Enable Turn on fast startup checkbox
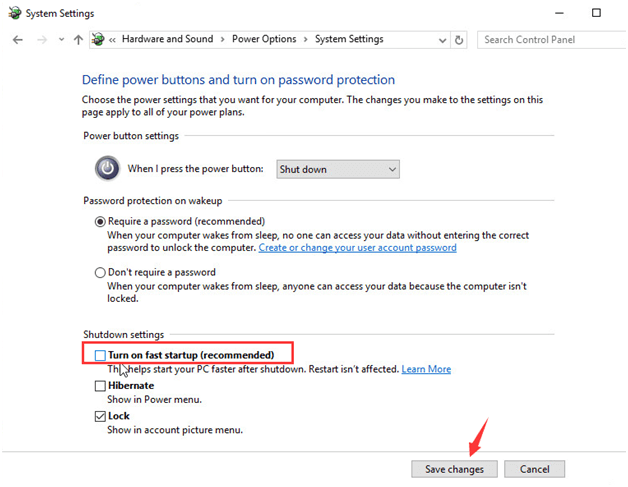The image size is (628, 487). [99, 354]
